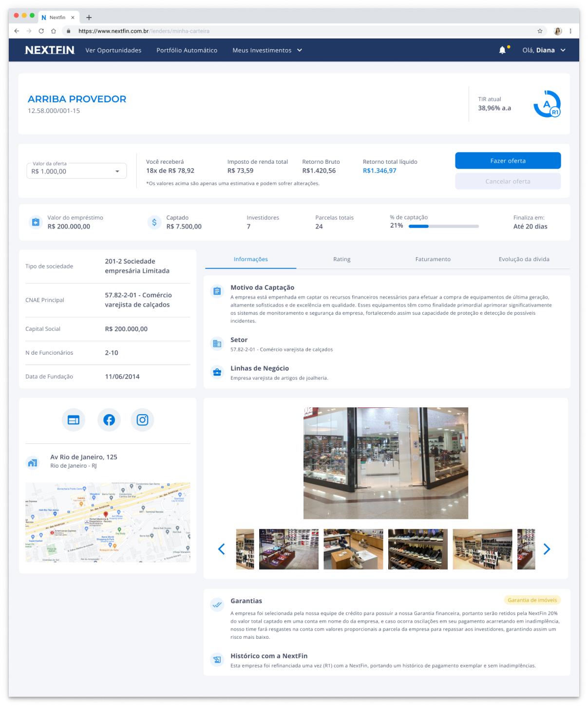Click the Histórico com a NextFin icon
Screen dimensions: 588x706
[x=217, y=660]
